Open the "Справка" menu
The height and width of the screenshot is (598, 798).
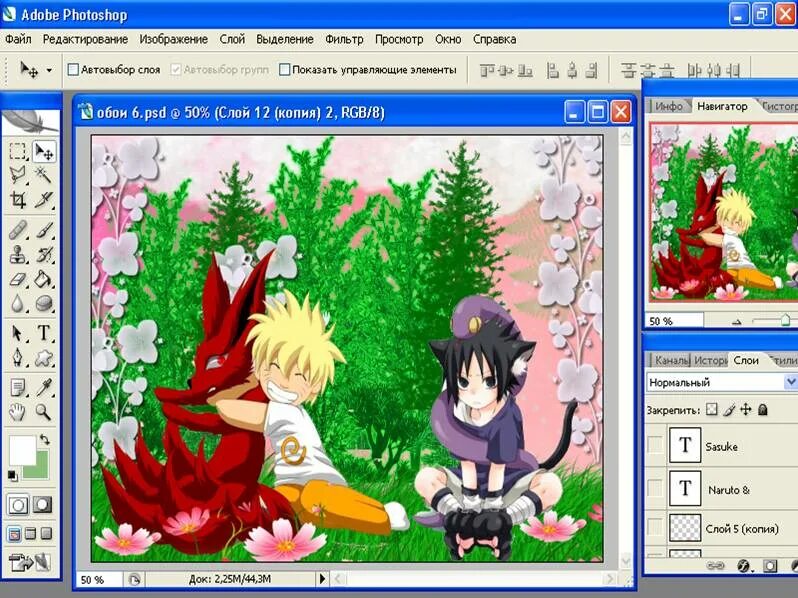(x=495, y=39)
